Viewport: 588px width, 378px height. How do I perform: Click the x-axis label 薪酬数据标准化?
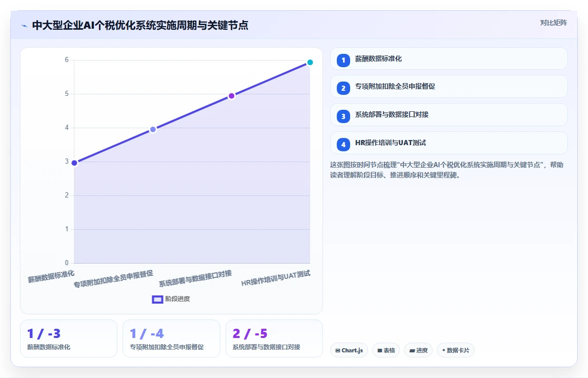51,277
